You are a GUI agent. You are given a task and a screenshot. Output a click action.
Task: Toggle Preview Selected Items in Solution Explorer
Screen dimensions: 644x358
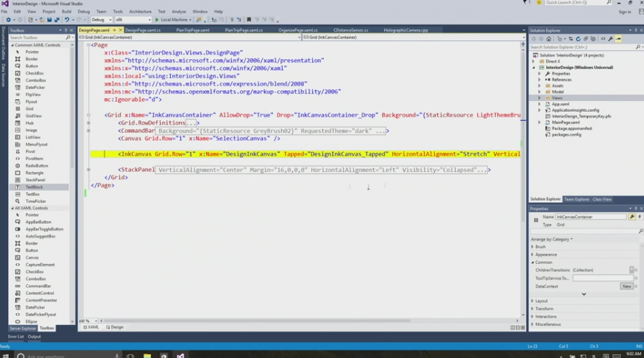coord(619,39)
